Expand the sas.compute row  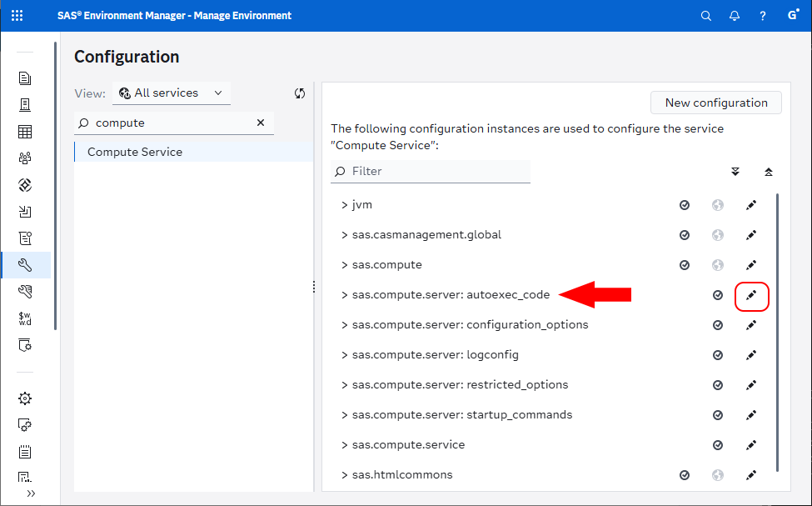click(x=345, y=265)
